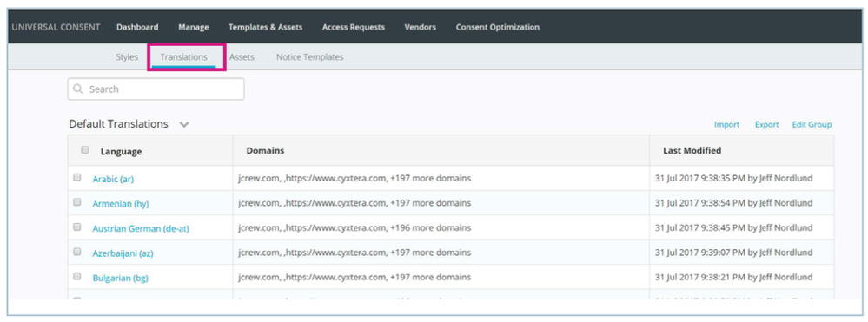Switch to the Assets tab
Viewport: 868px width, 322px height.
[x=242, y=57]
